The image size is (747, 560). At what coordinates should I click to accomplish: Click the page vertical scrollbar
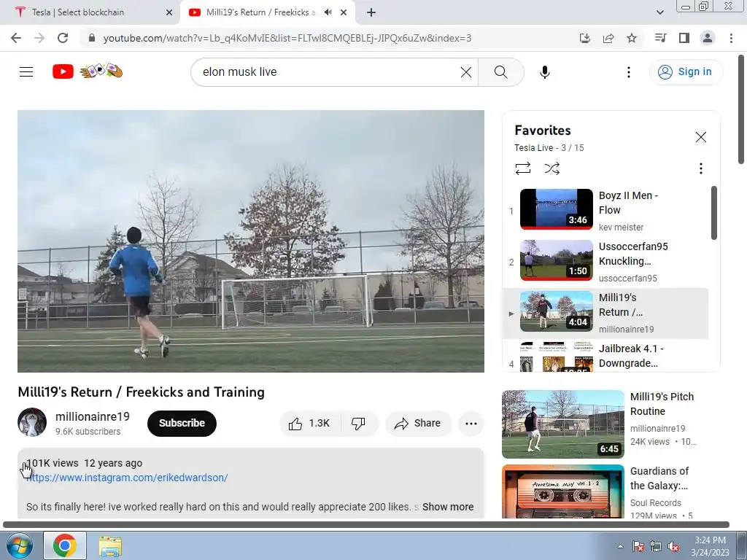(x=741, y=109)
